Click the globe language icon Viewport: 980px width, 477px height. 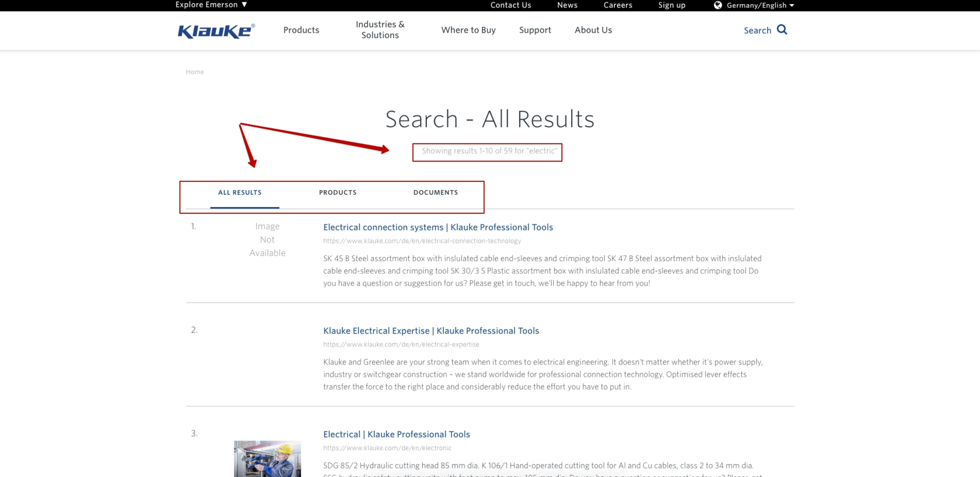pyautogui.click(x=718, y=5)
